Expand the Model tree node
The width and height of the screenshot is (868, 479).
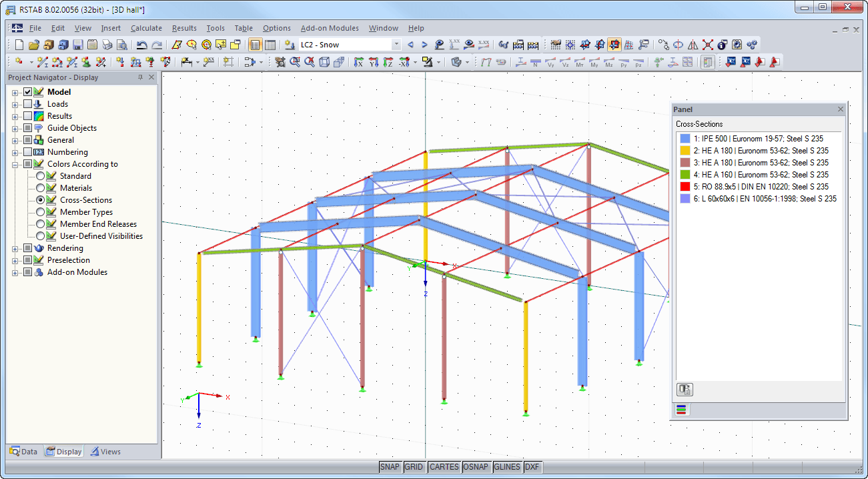pos(15,92)
